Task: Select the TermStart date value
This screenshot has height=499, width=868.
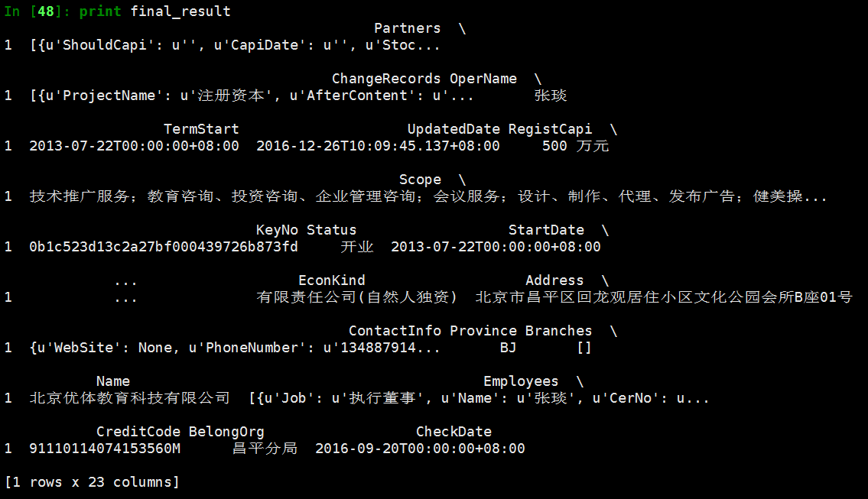Action: tap(134, 146)
